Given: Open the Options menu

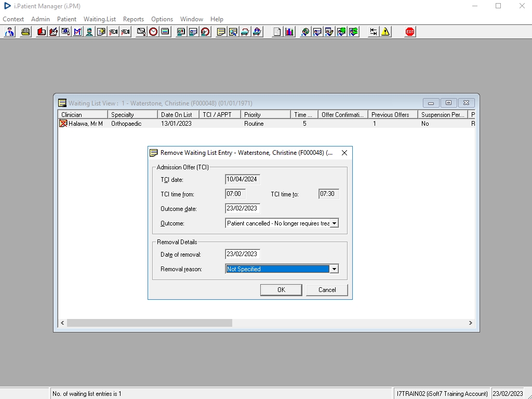Looking at the screenshot, I should (162, 19).
